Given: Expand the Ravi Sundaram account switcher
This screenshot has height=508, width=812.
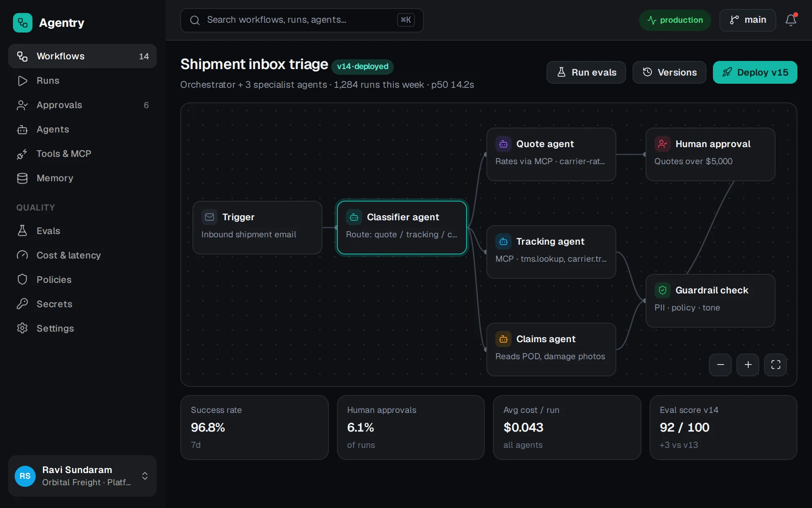Looking at the screenshot, I should point(145,476).
